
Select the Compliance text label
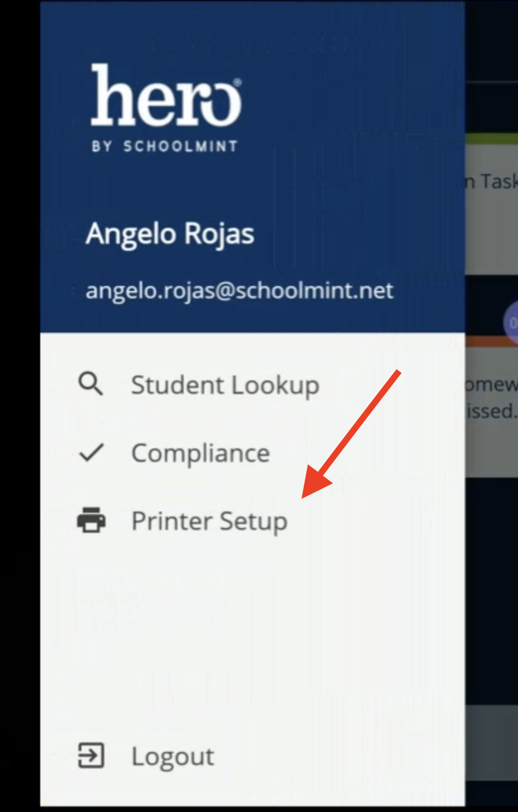[200, 453]
